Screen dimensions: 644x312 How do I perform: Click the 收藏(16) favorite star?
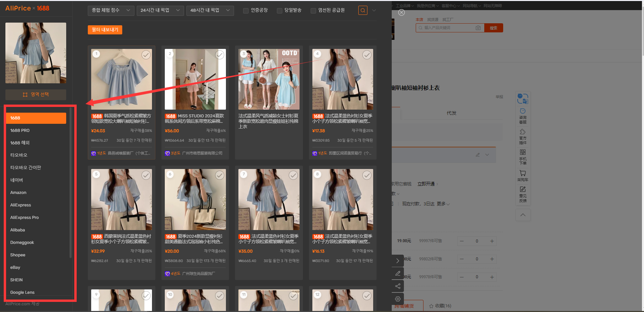(431, 306)
